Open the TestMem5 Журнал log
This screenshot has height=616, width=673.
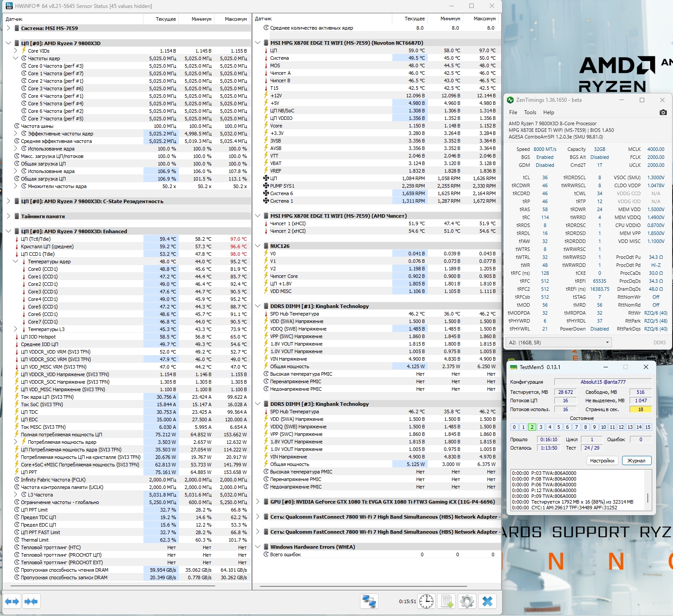(636, 461)
